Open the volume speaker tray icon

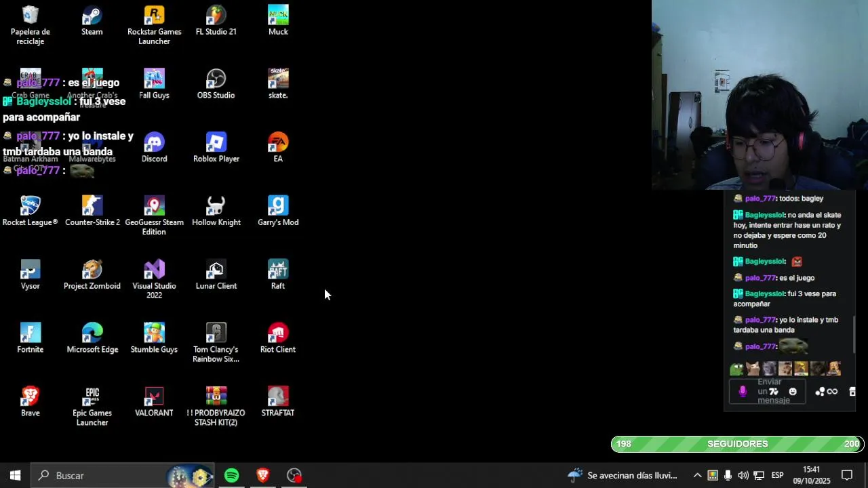(x=743, y=476)
